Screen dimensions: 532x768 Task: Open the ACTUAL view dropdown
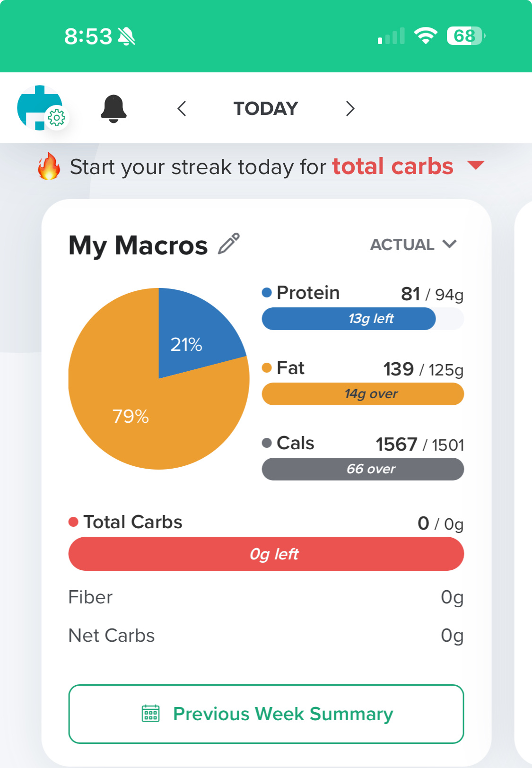[x=413, y=244]
